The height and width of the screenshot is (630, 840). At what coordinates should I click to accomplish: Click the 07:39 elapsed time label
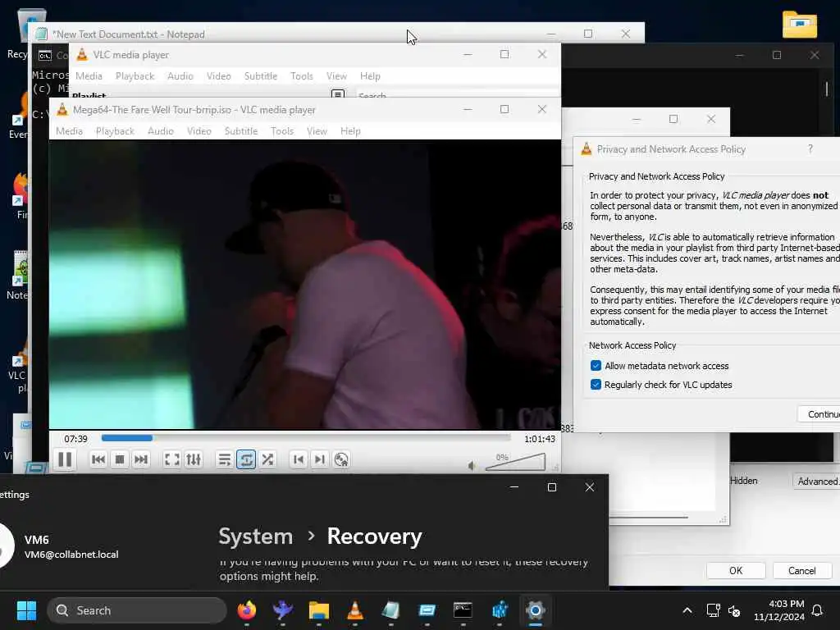[75, 439]
